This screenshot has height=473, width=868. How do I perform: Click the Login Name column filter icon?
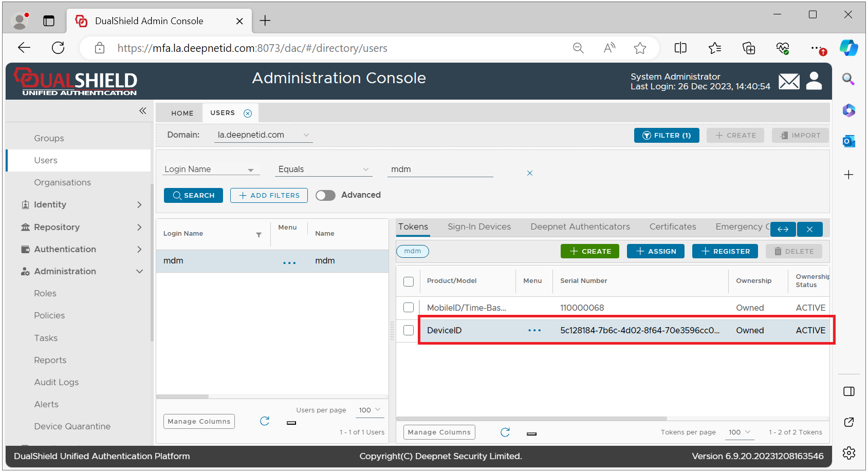(x=258, y=235)
